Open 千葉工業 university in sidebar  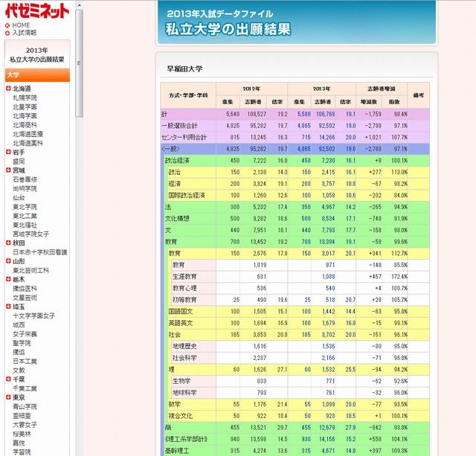click(25, 388)
